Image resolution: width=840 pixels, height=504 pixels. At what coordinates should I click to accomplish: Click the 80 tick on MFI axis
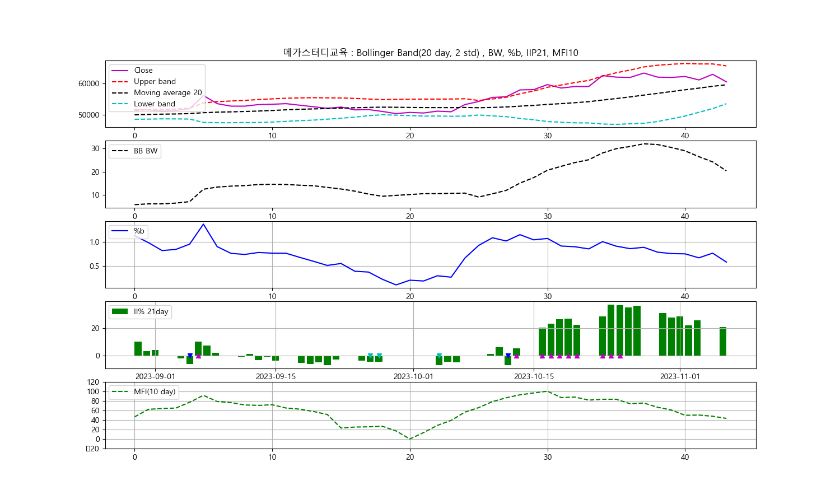coord(95,402)
